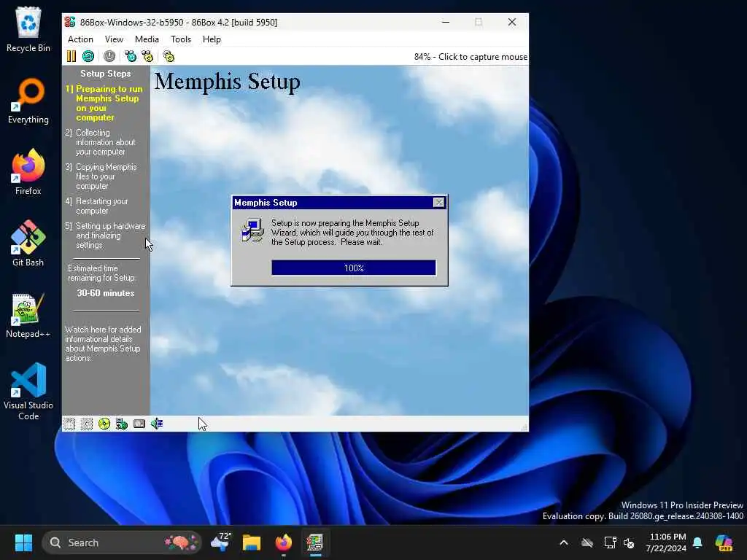Image resolution: width=747 pixels, height=560 pixels.
Task: Click the '30-60 minutes' estimate text
Action: (106, 293)
